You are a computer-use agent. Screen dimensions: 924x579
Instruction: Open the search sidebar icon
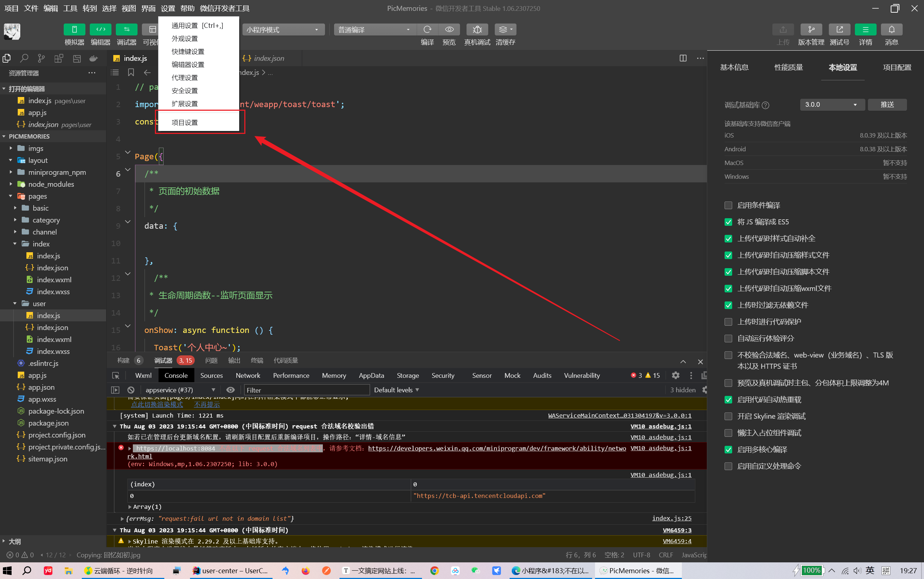pyautogui.click(x=24, y=58)
